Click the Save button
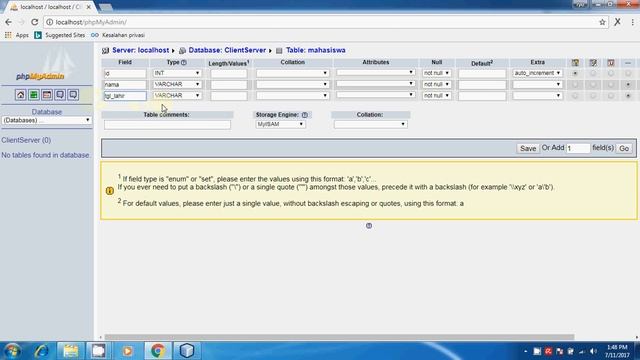The height and width of the screenshot is (360, 640). click(528, 149)
